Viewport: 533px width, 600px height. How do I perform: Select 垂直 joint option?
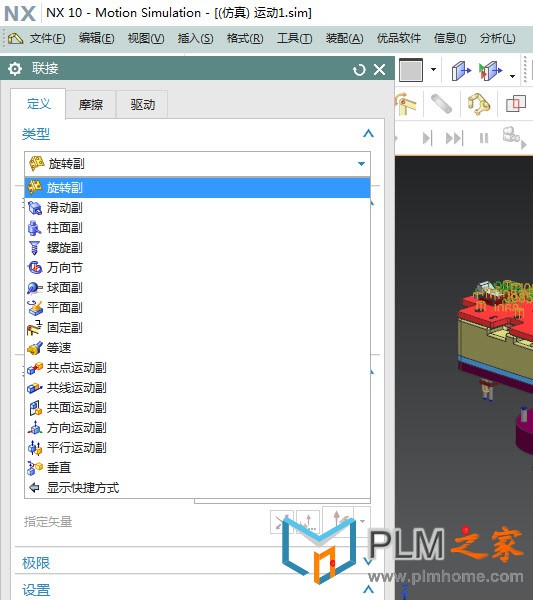(197, 467)
